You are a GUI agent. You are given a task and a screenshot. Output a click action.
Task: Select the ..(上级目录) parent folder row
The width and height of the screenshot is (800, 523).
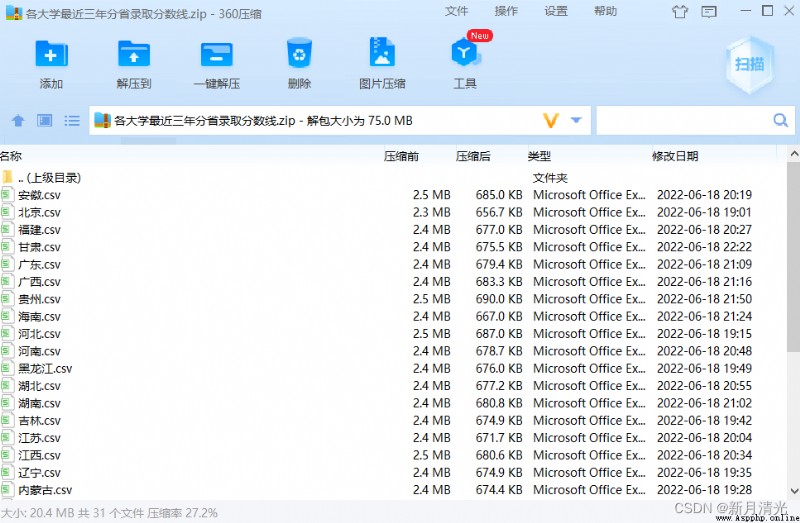pyautogui.click(x=393, y=178)
